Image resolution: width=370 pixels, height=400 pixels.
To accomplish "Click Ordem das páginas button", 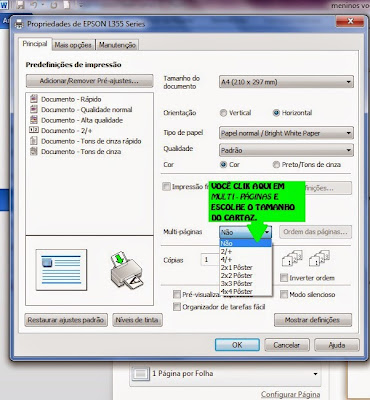I will 315,232.
